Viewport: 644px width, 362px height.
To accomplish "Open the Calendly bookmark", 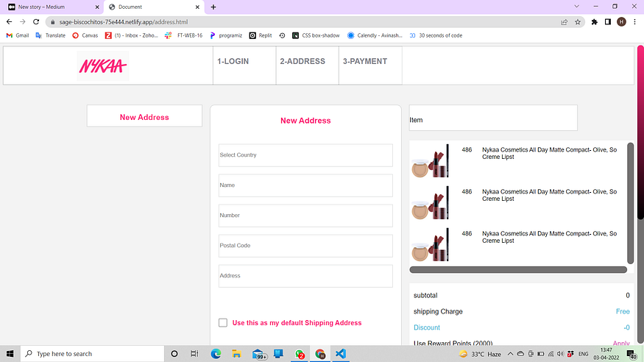I will (375, 35).
